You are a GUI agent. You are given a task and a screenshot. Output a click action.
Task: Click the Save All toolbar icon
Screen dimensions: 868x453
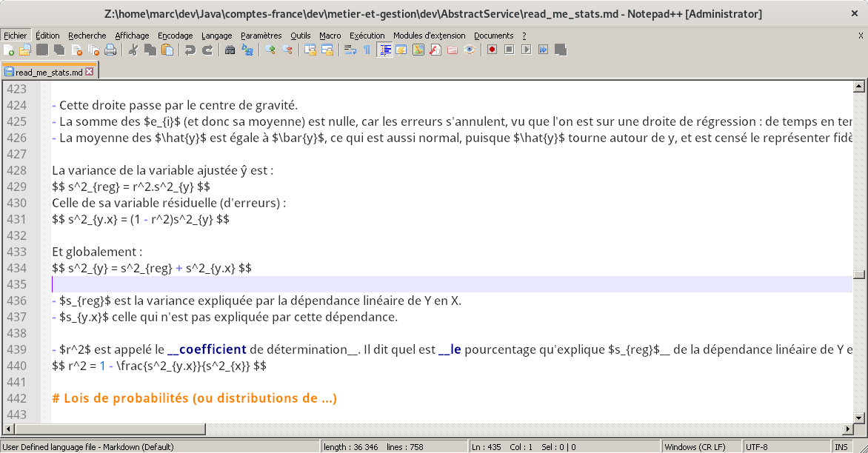coord(59,50)
